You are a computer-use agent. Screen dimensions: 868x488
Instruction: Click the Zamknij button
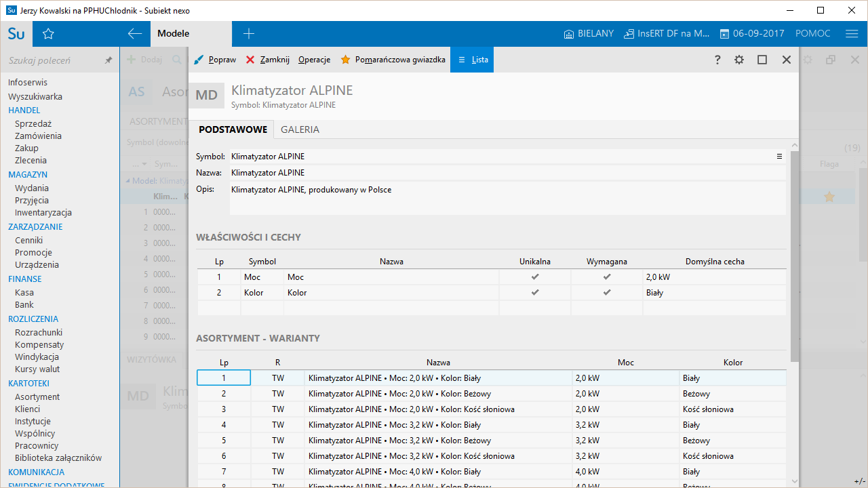click(x=268, y=60)
